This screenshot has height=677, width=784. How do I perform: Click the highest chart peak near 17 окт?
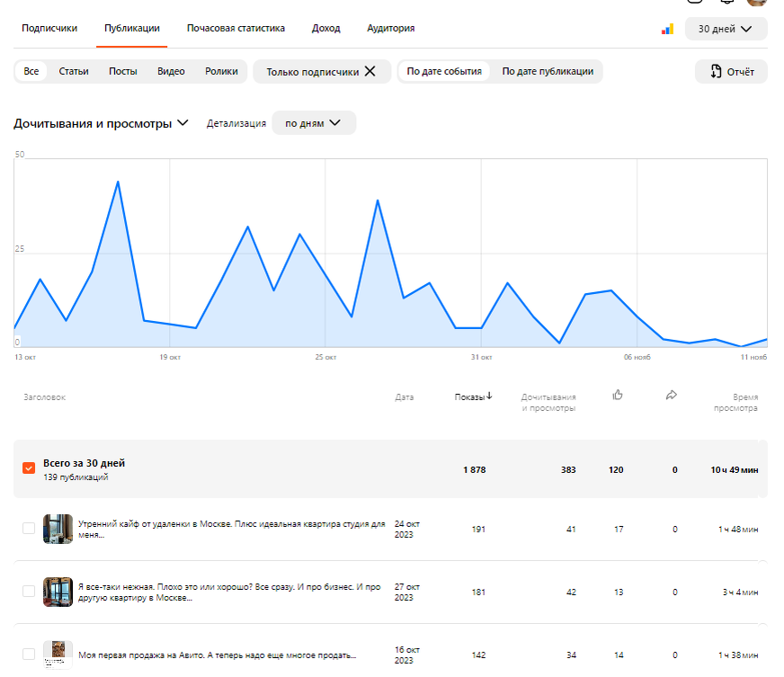(118, 182)
